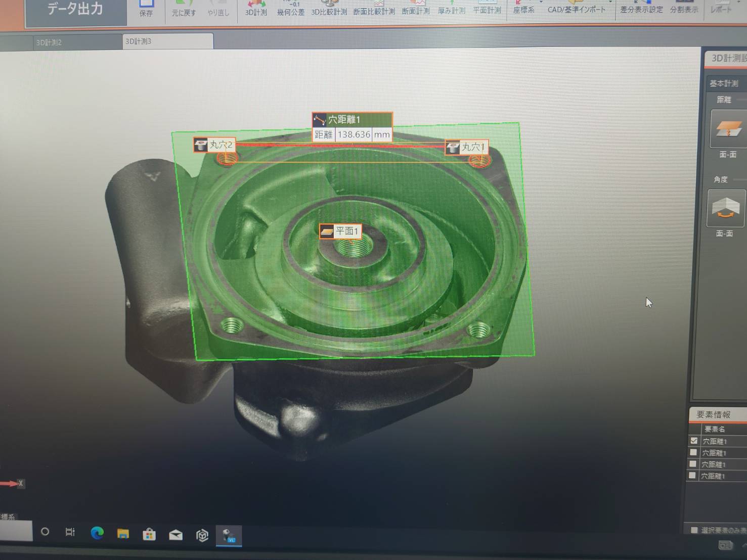Viewport: 747px width, 560px height.
Task: Switch to the 3D計測2 tab
Action: (x=49, y=42)
